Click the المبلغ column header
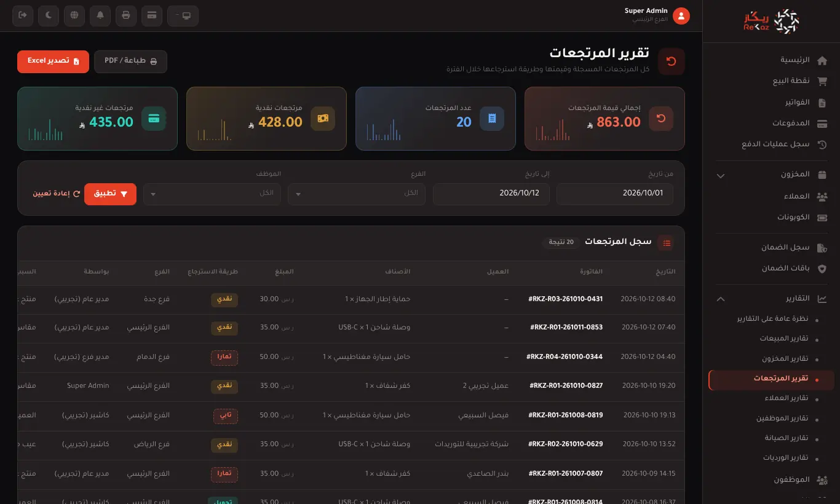The height and width of the screenshot is (504, 840). coord(284,272)
